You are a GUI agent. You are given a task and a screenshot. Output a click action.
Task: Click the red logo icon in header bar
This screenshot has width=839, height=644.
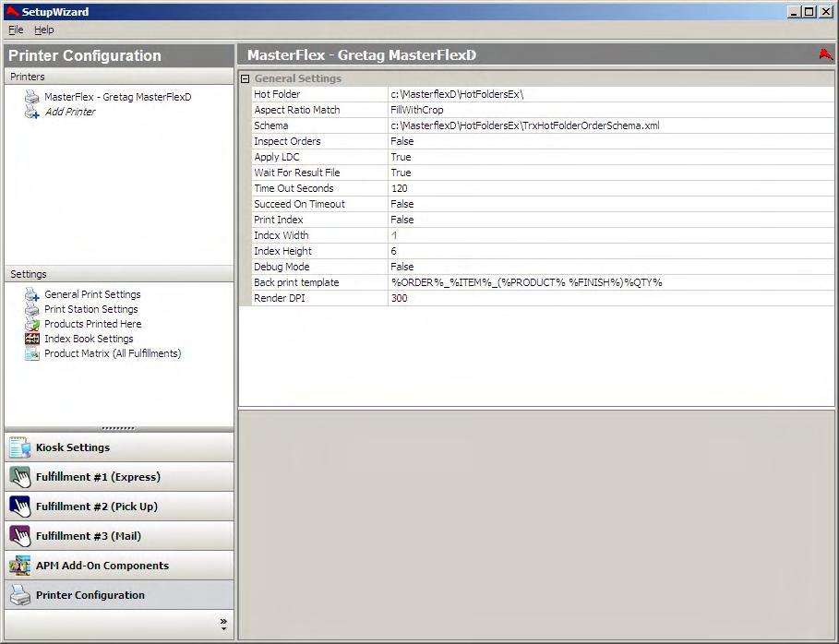click(x=826, y=54)
